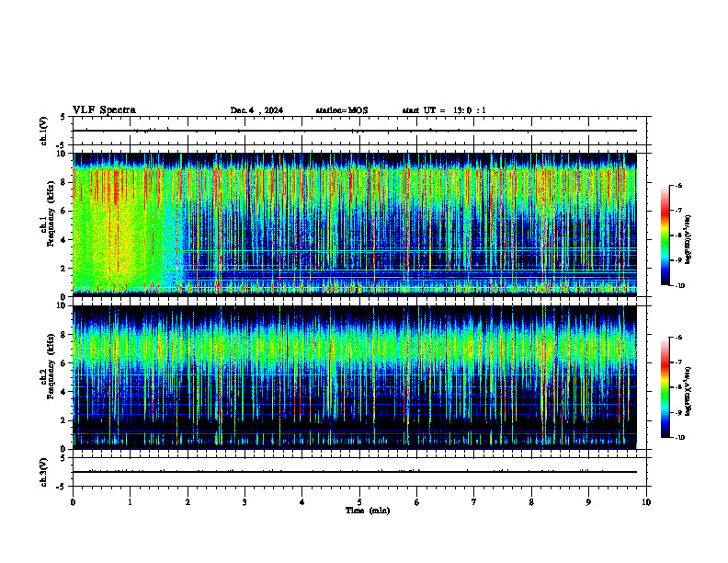This screenshot has width=728, height=563.
Task: Click time axis tick label '3'
Action: [x=245, y=502]
